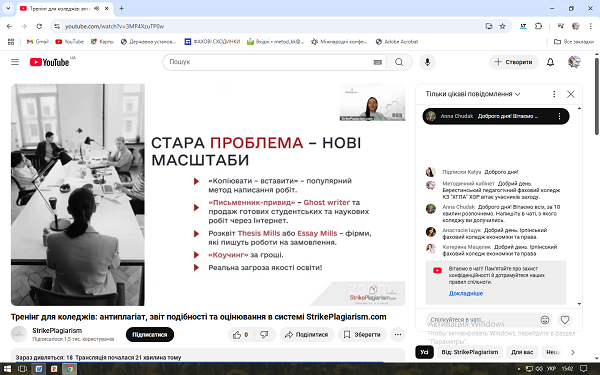Focus the YouTube Пошук search field
Image resolution: width=600 pixels, height=375 pixels.
click(270, 62)
